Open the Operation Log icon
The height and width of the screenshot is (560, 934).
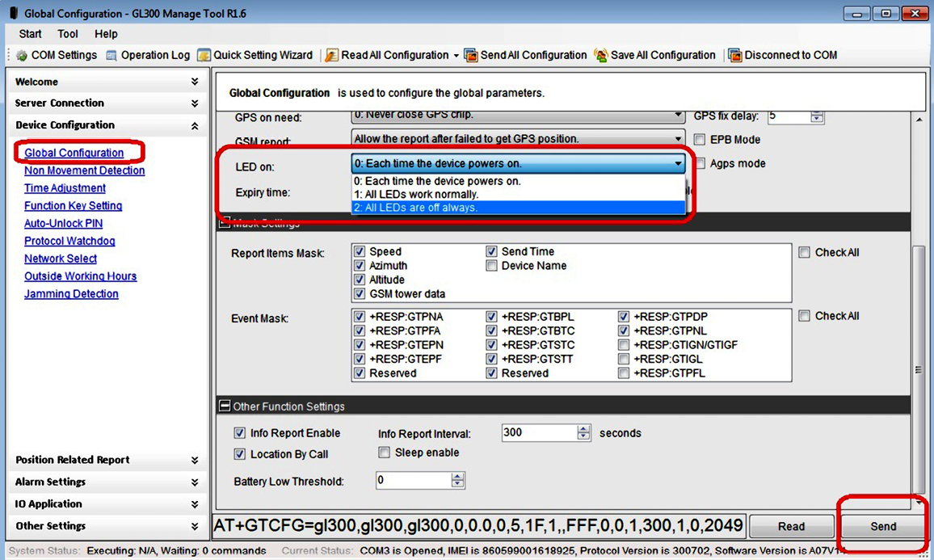[x=111, y=56]
